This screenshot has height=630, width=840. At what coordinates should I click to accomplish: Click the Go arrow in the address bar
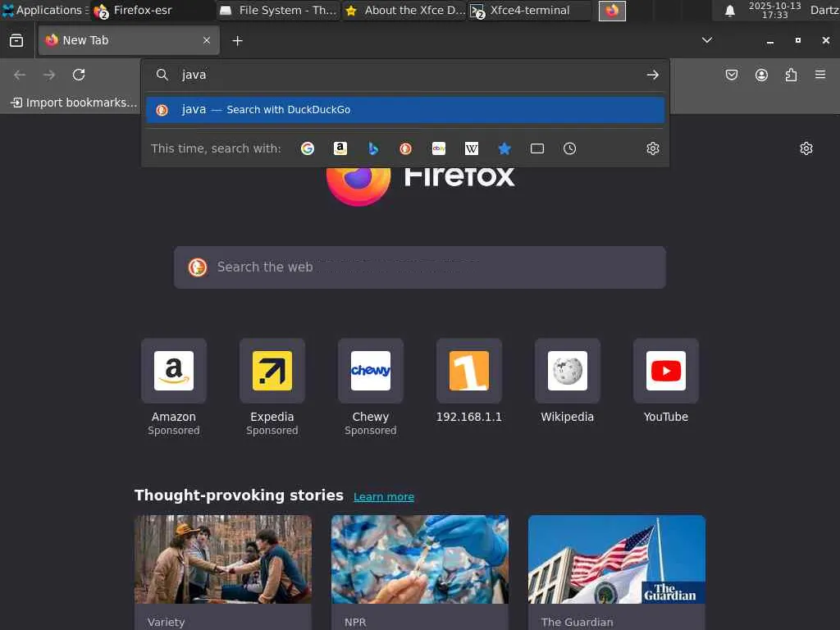652,75
